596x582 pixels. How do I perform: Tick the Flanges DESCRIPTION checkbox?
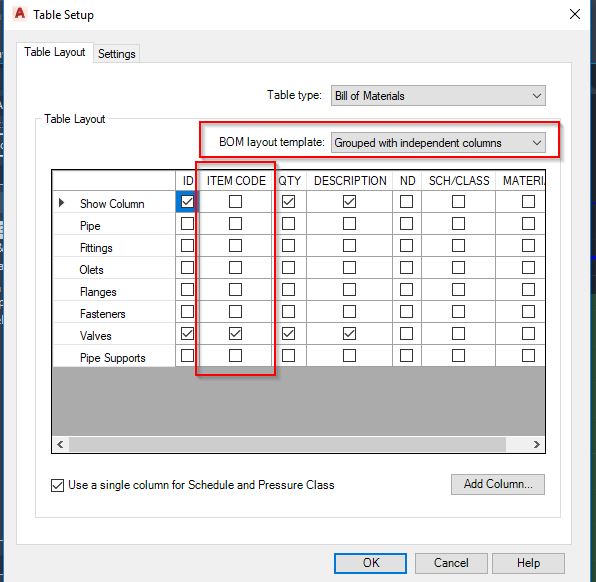[x=349, y=290]
